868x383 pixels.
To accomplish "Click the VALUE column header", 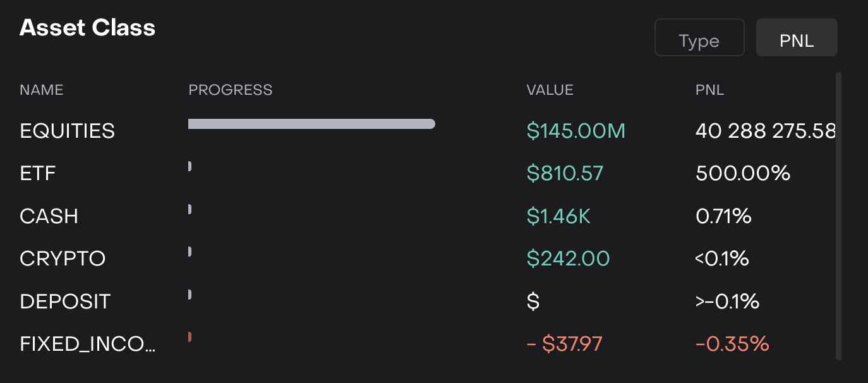I will 550,90.
